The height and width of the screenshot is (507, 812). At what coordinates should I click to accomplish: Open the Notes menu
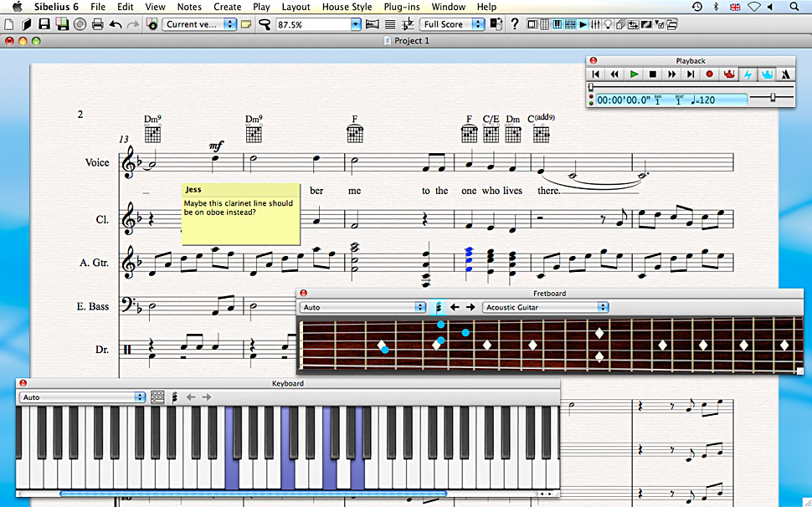click(189, 7)
